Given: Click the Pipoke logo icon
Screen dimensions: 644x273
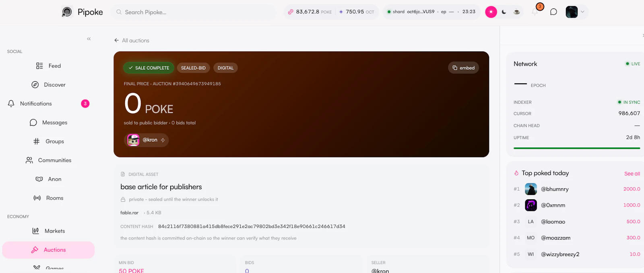Looking at the screenshot, I should [67, 12].
